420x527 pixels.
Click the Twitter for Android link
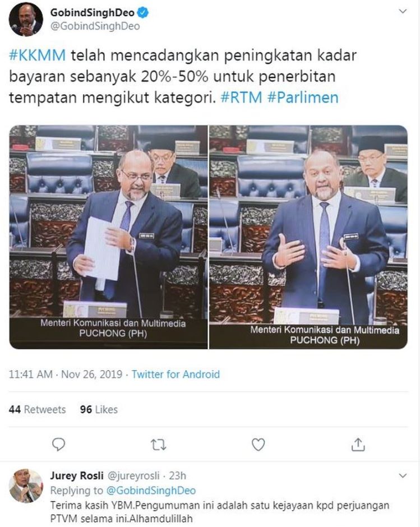click(x=176, y=374)
